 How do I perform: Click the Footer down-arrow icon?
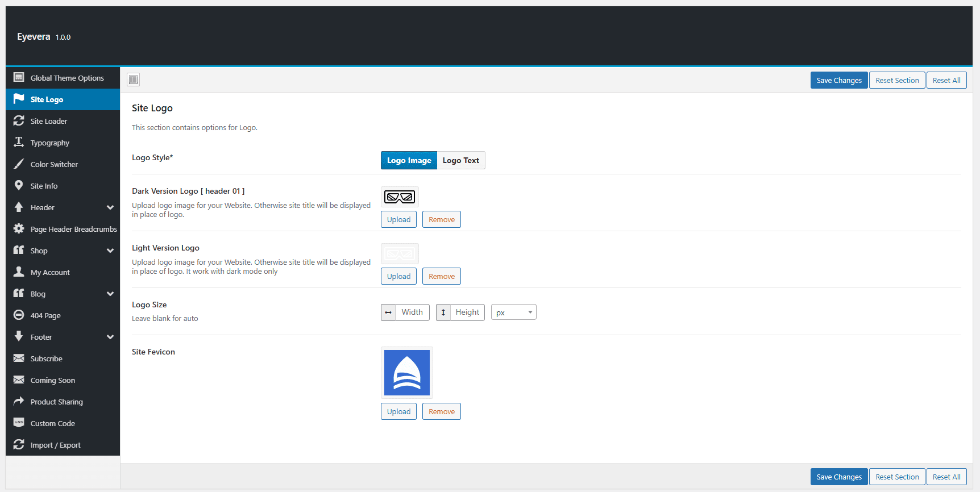point(19,336)
